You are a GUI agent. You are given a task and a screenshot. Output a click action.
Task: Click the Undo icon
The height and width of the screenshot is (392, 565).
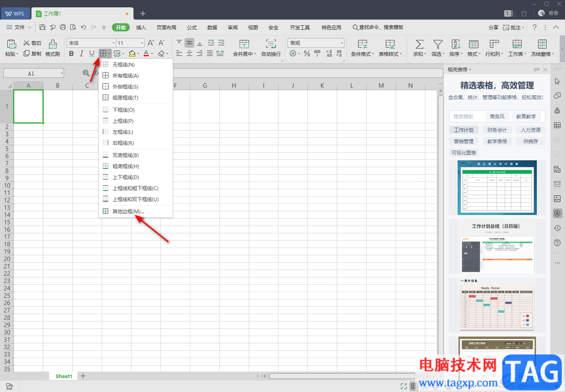point(83,27)
